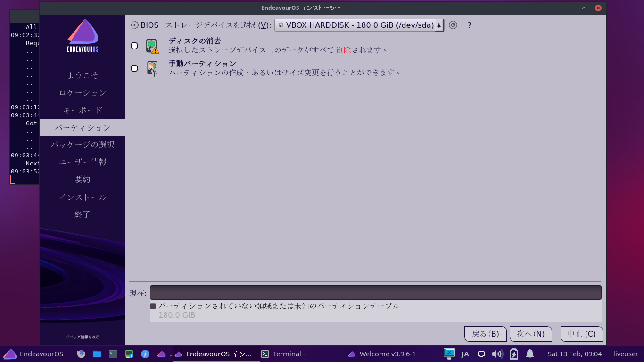The width and height of the screenshot is (644, 362).
Task: Click the 手動パーティション title text
Action: pos(202,64)
